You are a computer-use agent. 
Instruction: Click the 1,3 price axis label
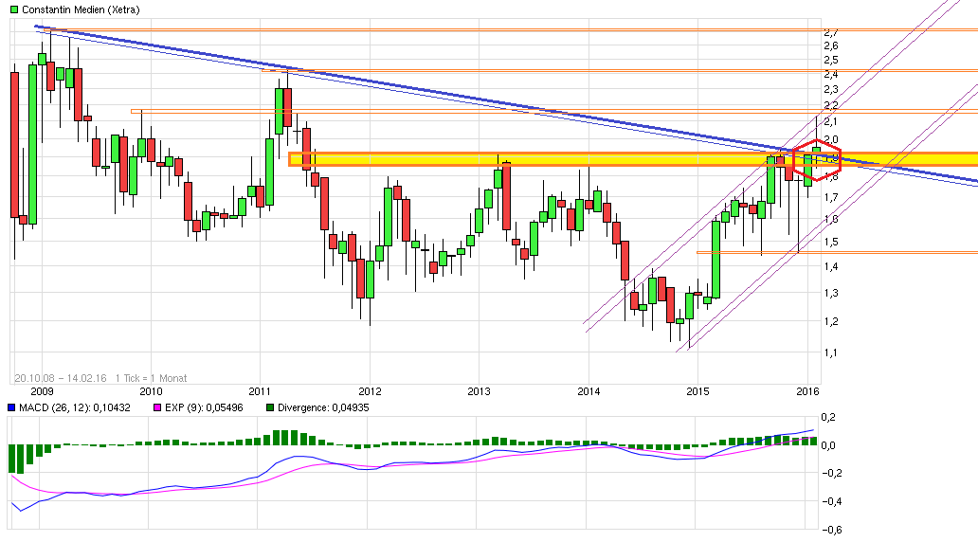[x=831, y=293]
